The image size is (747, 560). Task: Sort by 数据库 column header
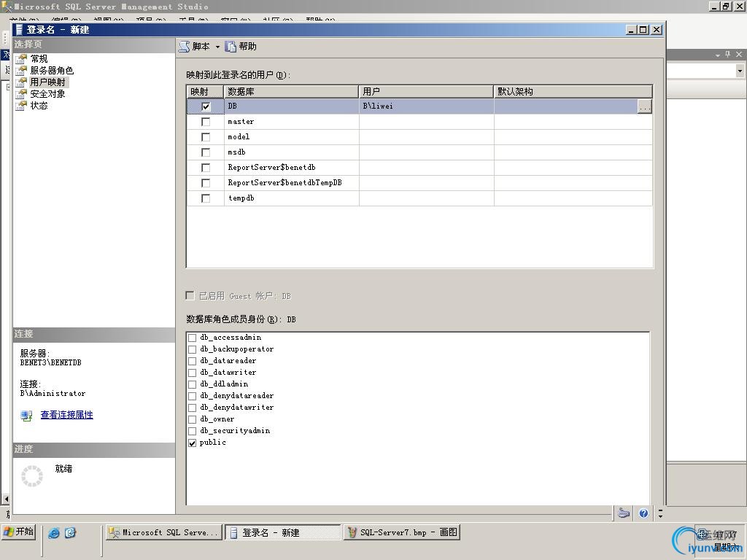(291, 91)
